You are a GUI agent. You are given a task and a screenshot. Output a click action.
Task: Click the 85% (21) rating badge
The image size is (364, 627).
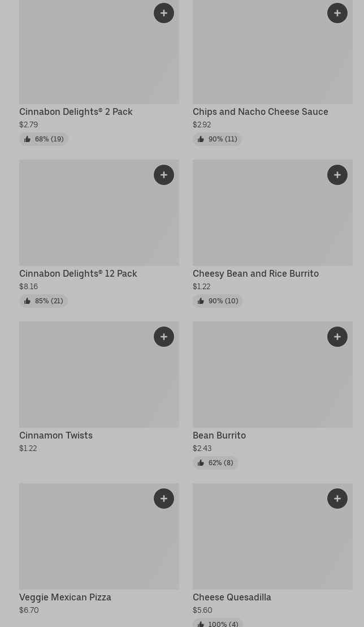44,301
